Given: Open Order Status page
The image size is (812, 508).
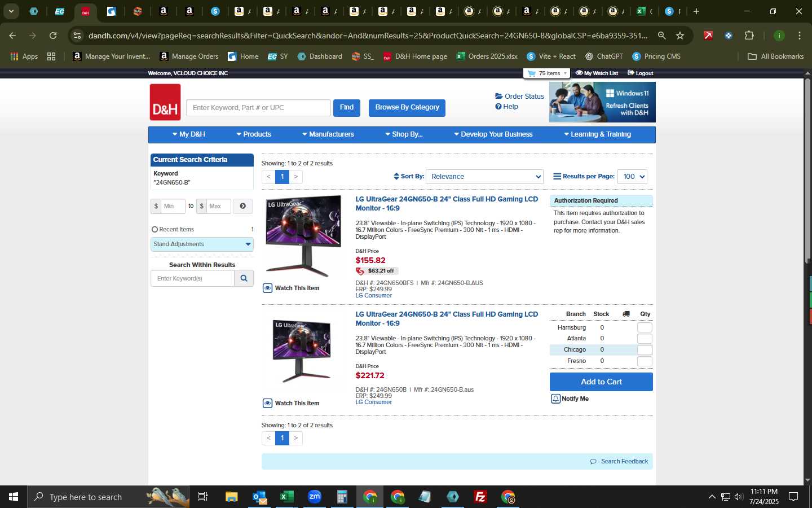Looking at the screenshot, I should click(519, 97).
